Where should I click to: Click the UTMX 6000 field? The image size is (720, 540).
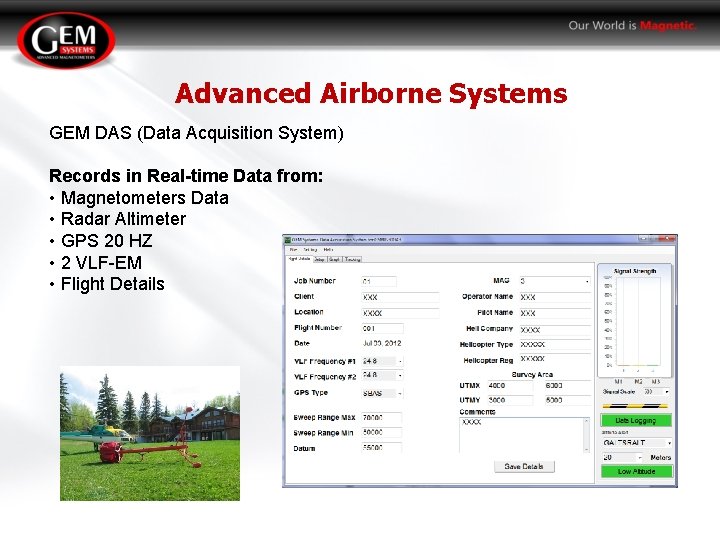coord(568,386)
